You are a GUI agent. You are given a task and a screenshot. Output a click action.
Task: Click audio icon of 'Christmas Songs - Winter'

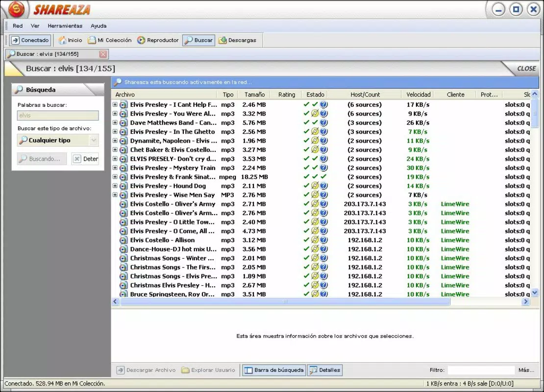coord(123,258)
